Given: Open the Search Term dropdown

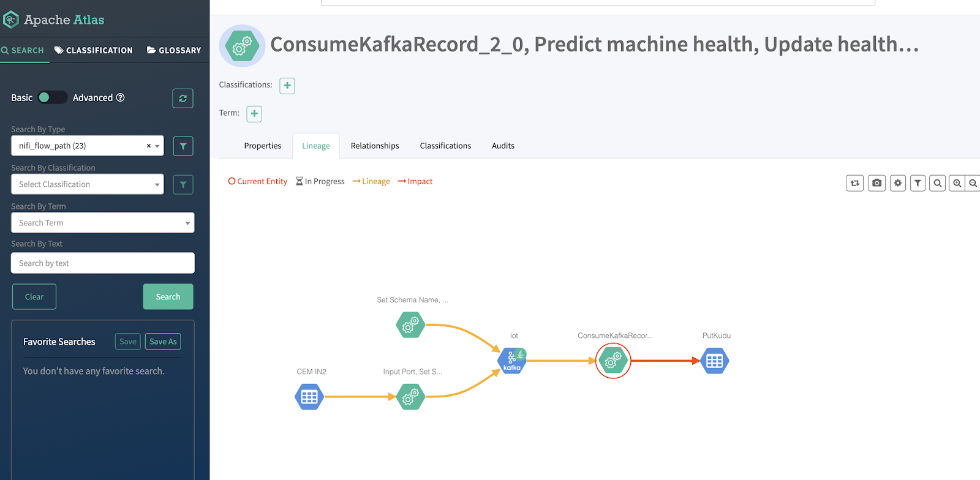Looking at the screenshot, I should coord(103,223).
